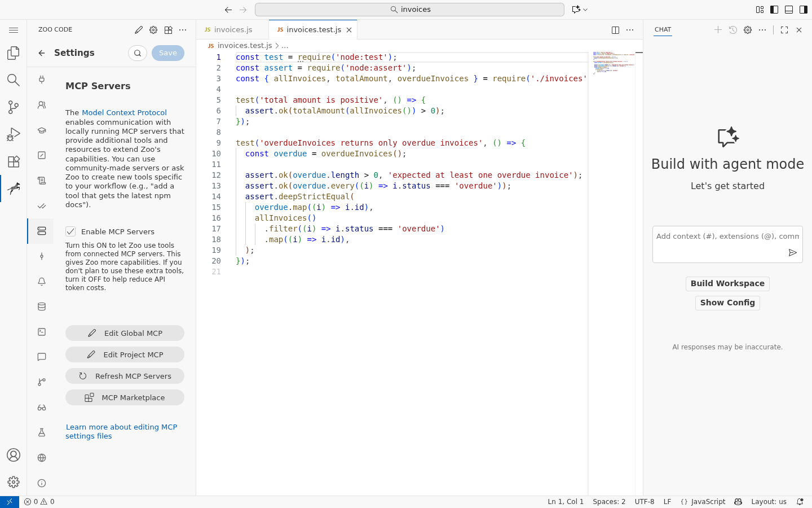Click the Zoo Code kangaroo icon
Image resolution: width=812 pixels, height=508 pixels.
pos(14,188)
